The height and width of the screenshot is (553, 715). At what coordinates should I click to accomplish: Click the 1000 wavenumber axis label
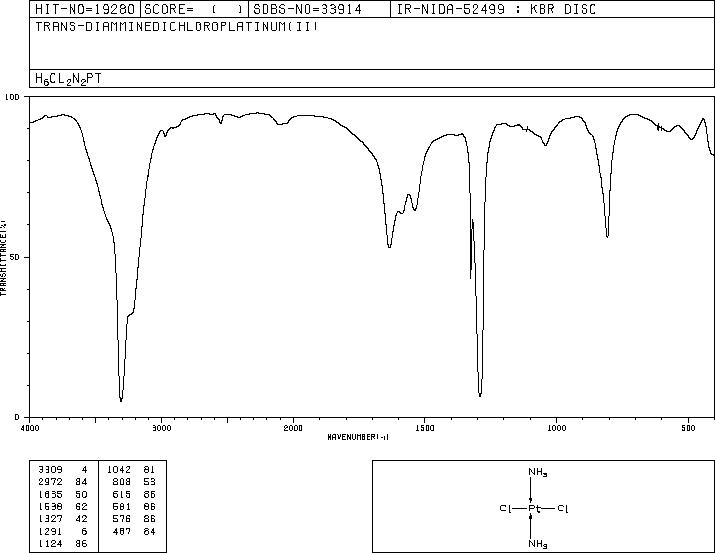point(556,428)
